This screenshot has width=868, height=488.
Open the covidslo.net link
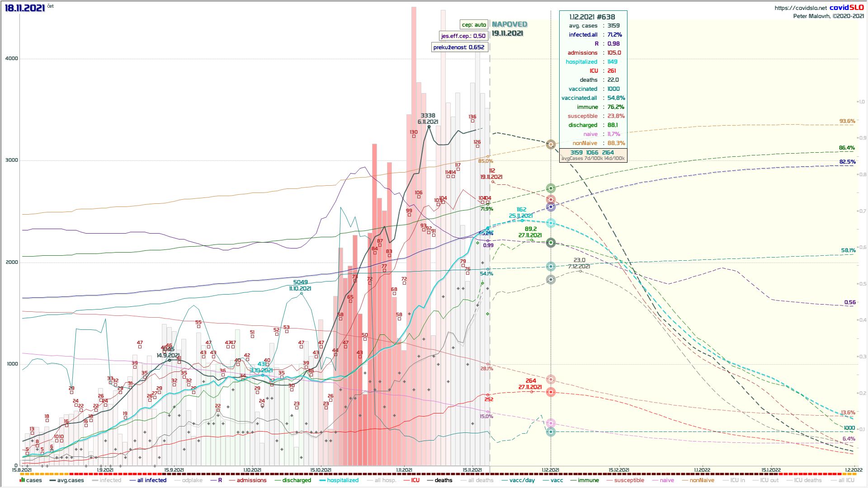point(800,8)
